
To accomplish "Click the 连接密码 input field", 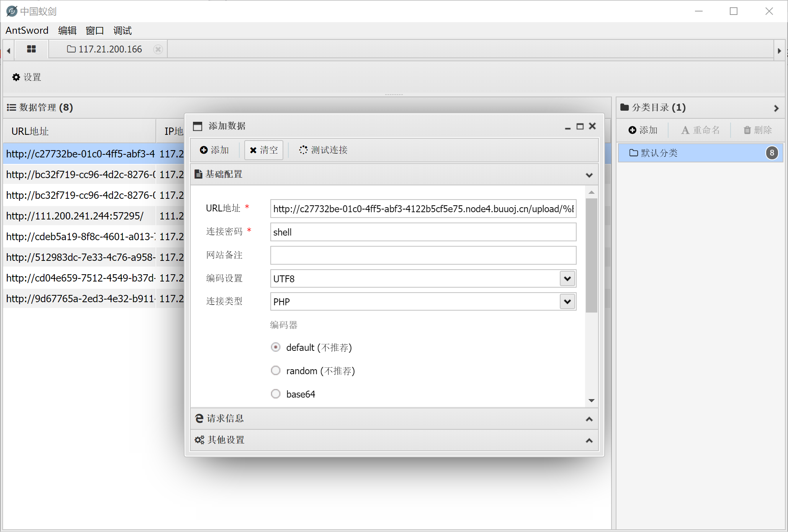I will (x=423, y=232).
